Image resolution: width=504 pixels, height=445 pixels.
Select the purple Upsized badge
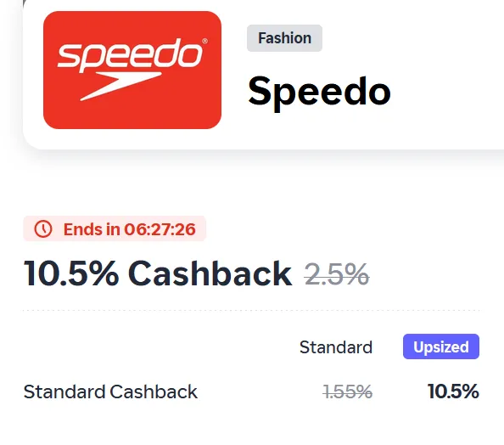[441, 346]
